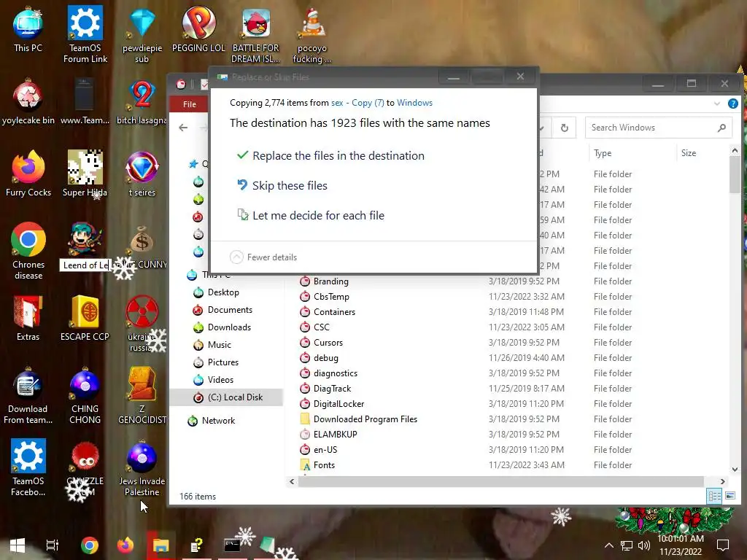Open TeamOS Forum Link shortcut
747x560 pixels.
85,34
